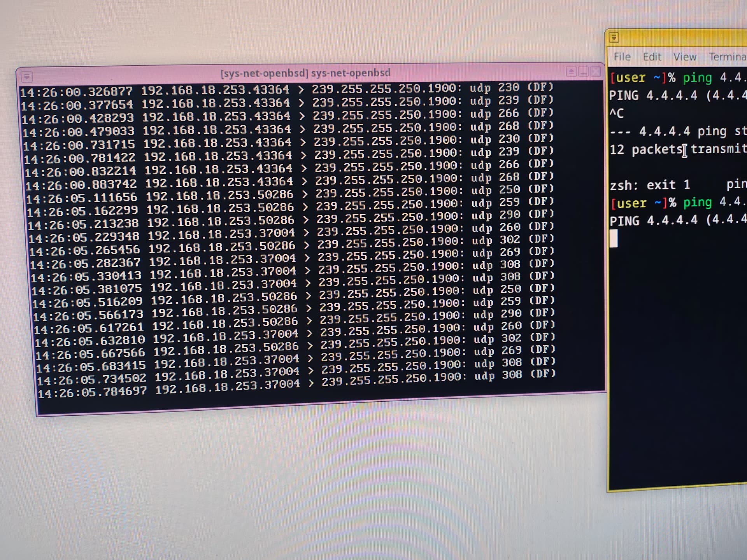
Task: Click timestamp 14:26:00.428293 in the tcpdump output
Action: [x=78, y=118]
